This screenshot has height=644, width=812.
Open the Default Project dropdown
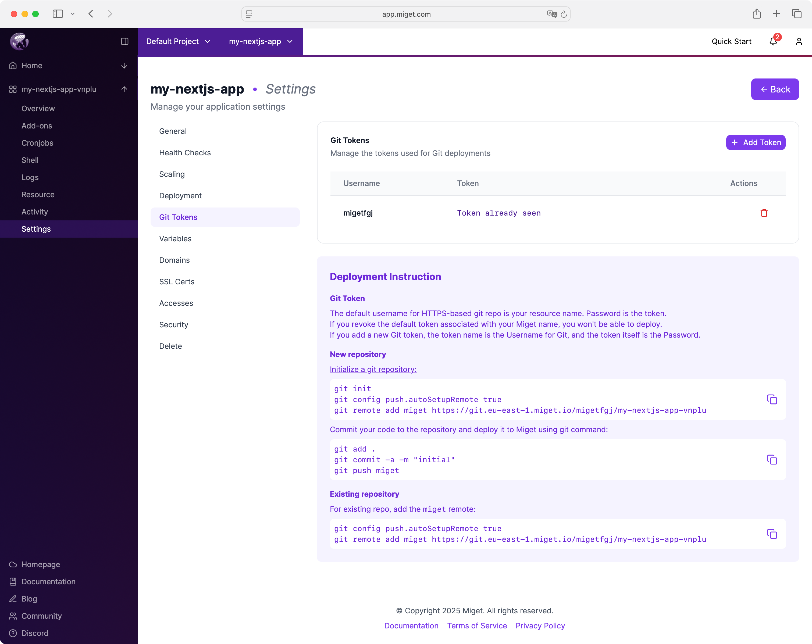[x=178, y=41]
